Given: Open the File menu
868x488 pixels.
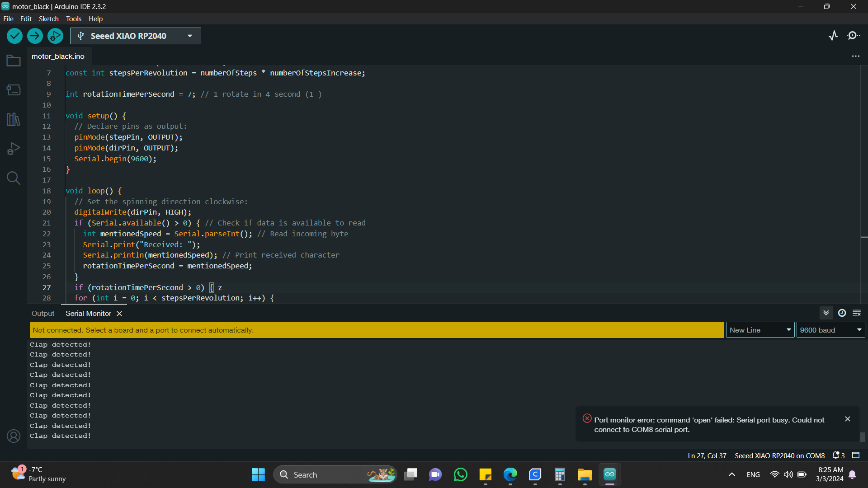Looking at the screenshot, I should pos(8,19).
